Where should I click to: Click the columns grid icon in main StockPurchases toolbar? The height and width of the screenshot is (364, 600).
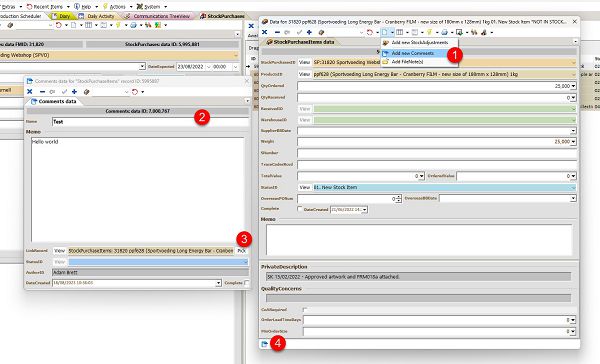click(88, 25)
